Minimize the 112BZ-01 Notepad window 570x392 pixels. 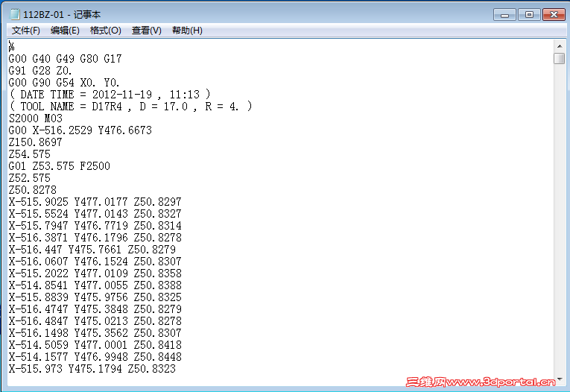click(x=504, y=15)
